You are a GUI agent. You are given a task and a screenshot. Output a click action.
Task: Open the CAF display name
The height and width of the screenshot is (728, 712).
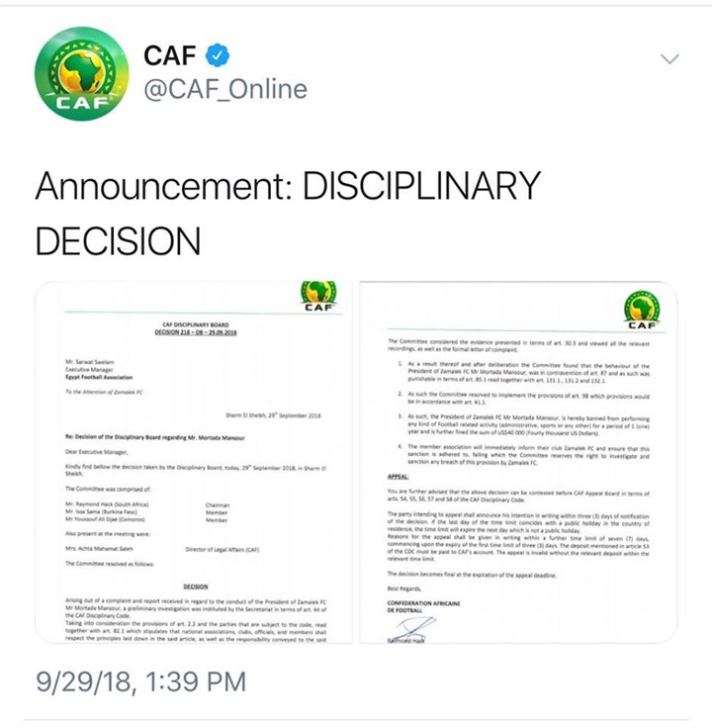[x=170, y=54]
